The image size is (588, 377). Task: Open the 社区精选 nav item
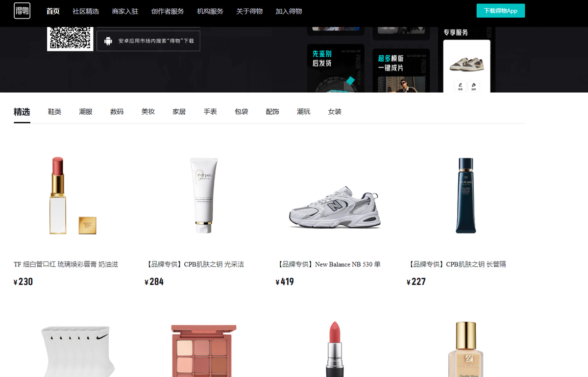[86, 11]
